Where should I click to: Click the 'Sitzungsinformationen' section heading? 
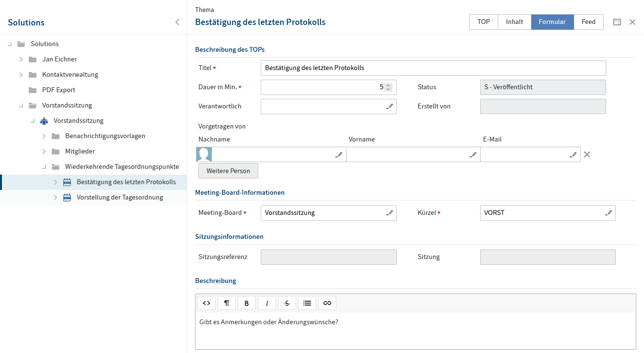point(229,236)
